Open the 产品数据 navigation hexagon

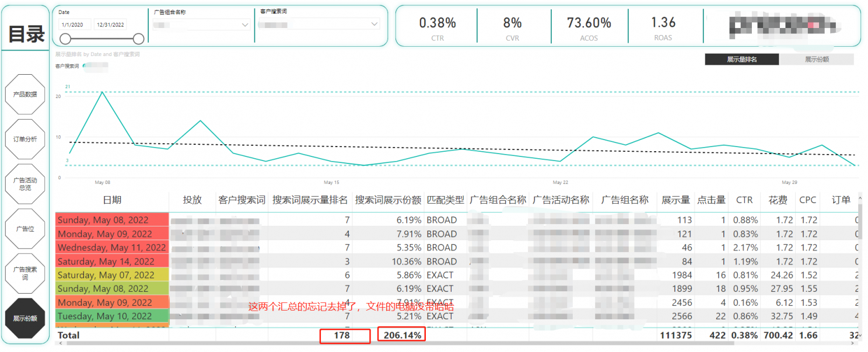point(25,94)
